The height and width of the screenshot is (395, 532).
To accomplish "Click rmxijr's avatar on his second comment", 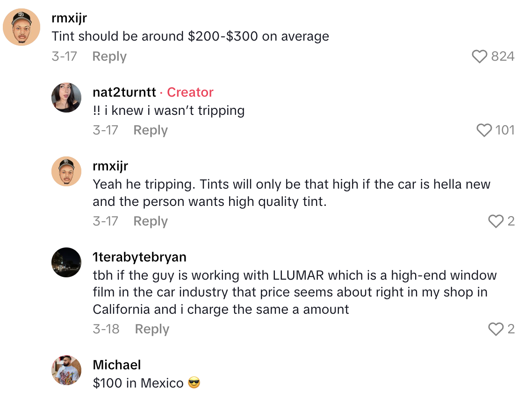I will (66, 171).
